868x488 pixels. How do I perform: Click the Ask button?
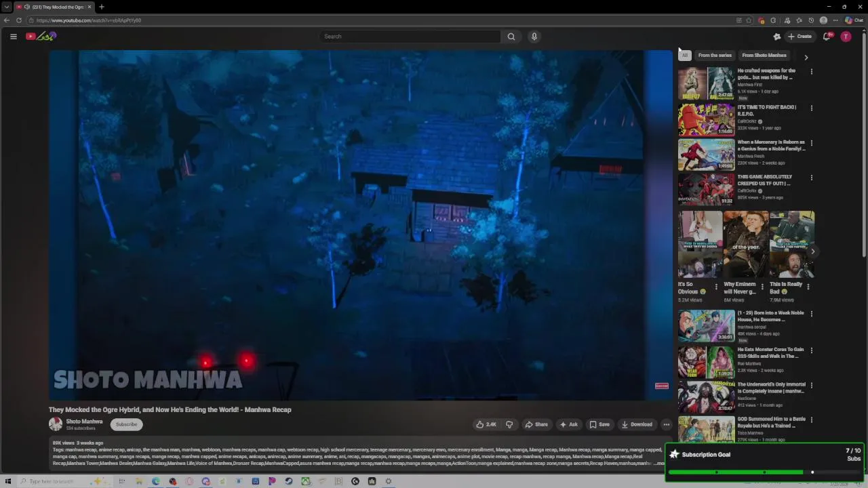[x=568, y=424]
